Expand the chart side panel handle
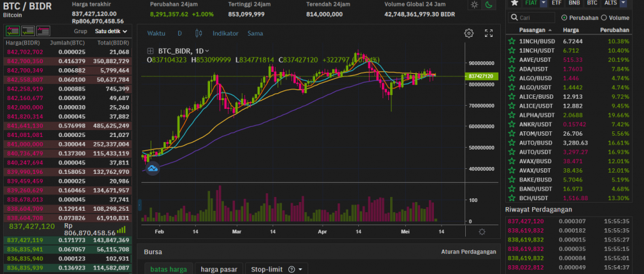 click(x=139, y=204)
